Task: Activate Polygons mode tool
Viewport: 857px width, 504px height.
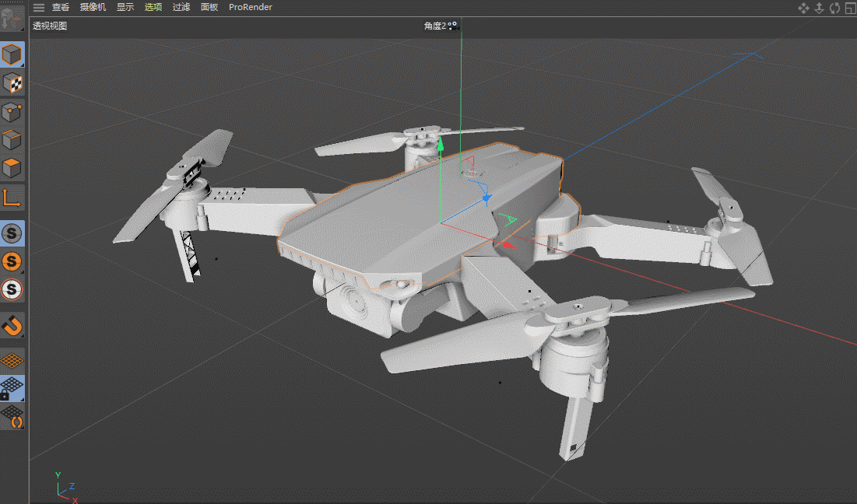Action: click(12, 168)
